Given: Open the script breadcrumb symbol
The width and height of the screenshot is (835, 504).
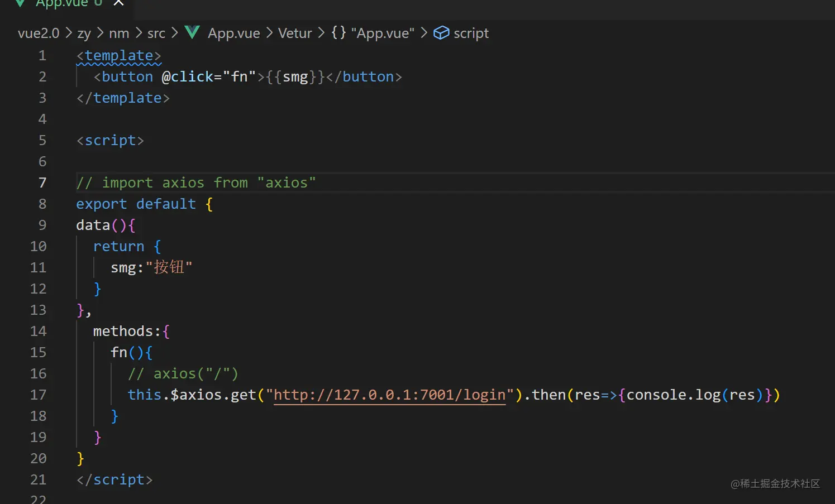Looking at the screenshot, I should tap(471, 33).
